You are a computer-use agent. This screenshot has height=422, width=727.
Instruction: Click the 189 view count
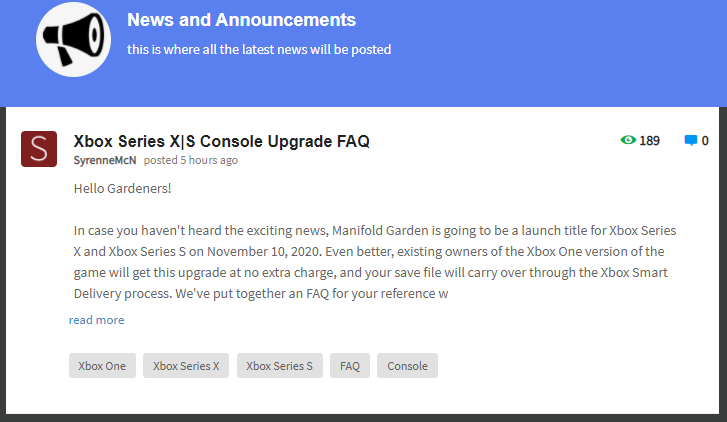pyautogui.click(x=649, y=141)
